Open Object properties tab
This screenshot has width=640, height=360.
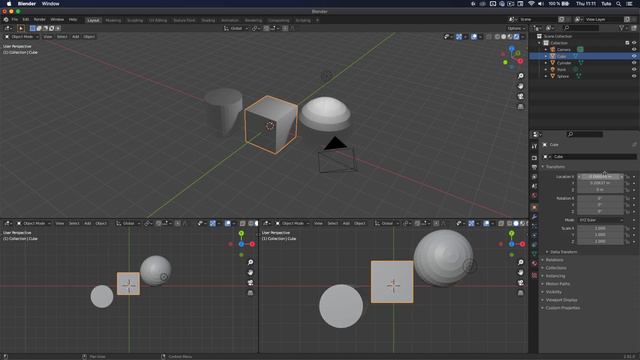[534, 207]
